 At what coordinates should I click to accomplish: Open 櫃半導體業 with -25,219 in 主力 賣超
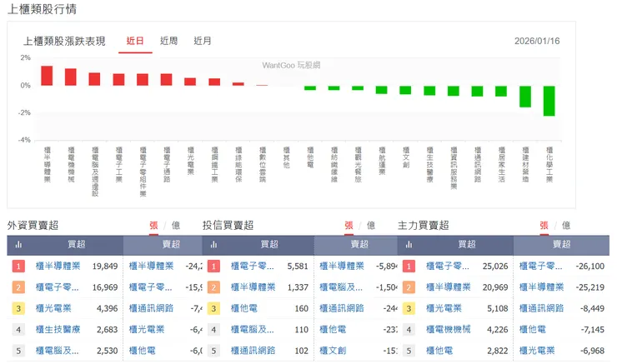pos(541,287)
